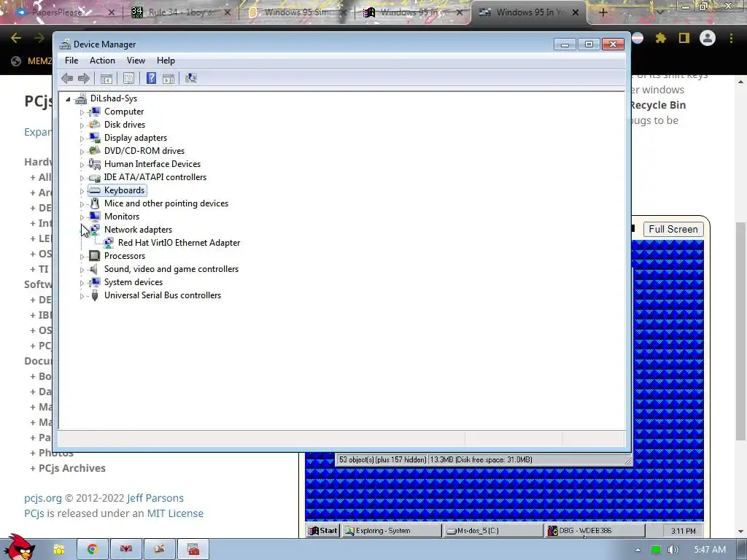The height and width of the screenshot is (560, 747).
Task: Open the Chrome extensions puzzle icon
Action: 661,38
